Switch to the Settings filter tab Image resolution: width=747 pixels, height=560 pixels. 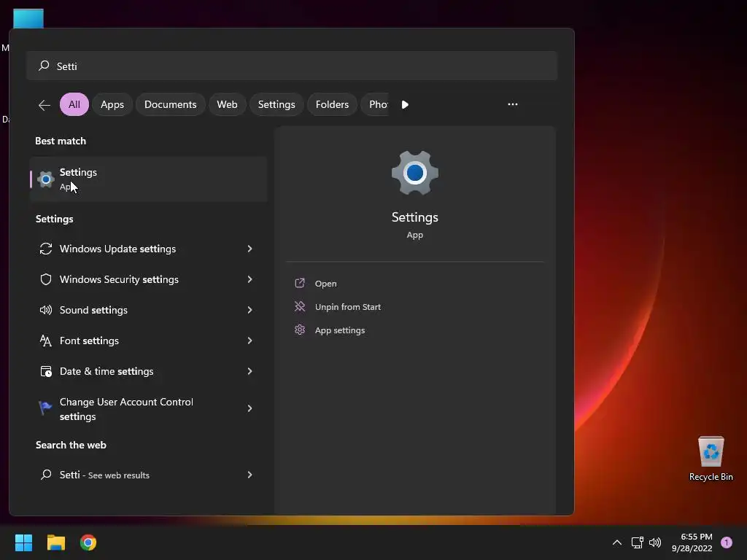pyautogui.click(x=276, y=104)
